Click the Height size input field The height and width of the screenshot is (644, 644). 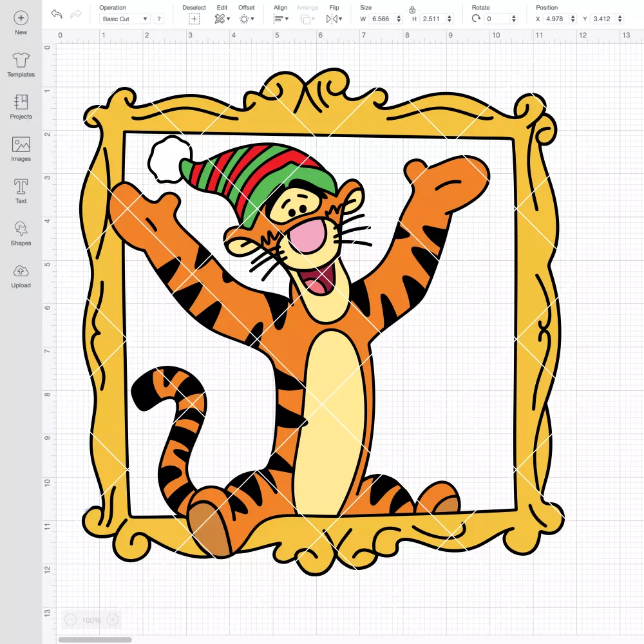[431, 19]
